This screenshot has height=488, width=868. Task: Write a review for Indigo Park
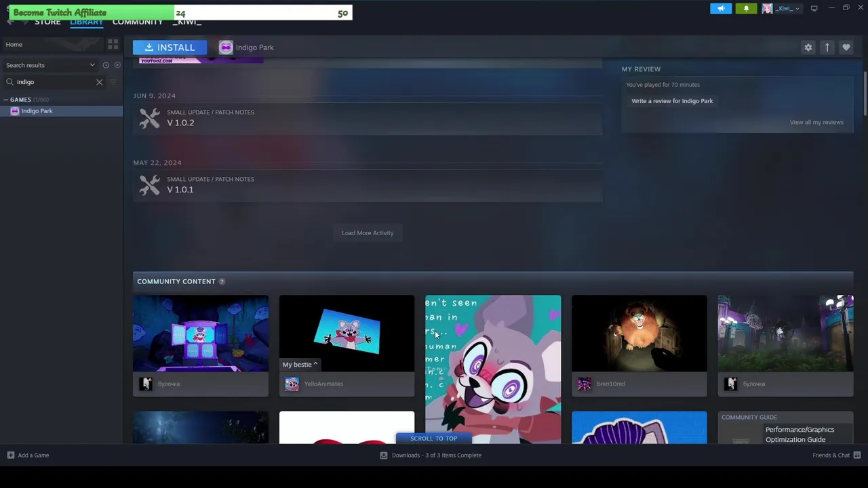[672, 101]
